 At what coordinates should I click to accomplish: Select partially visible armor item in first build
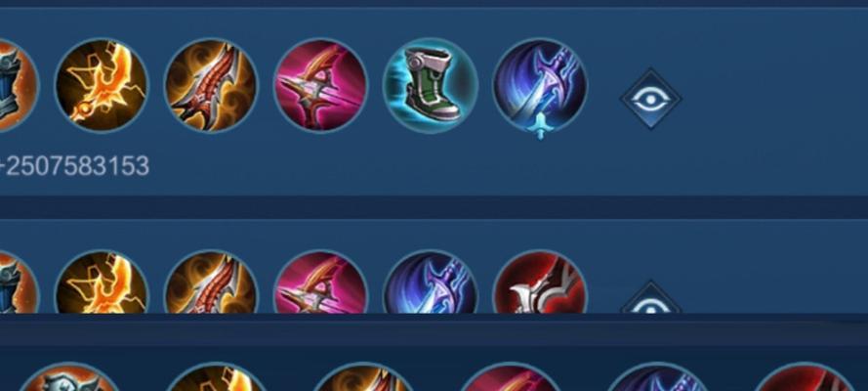19,85
